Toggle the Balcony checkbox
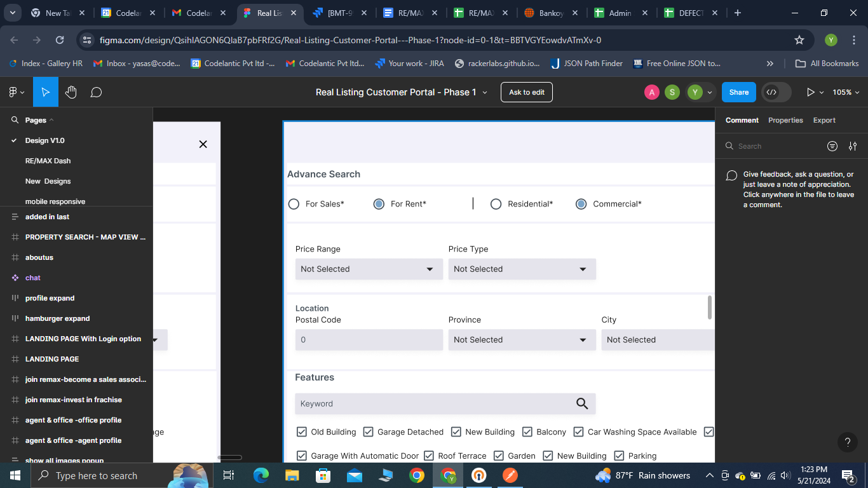This screenshot has width=868, height=488. pyautogui.click(x=527, y=432)
